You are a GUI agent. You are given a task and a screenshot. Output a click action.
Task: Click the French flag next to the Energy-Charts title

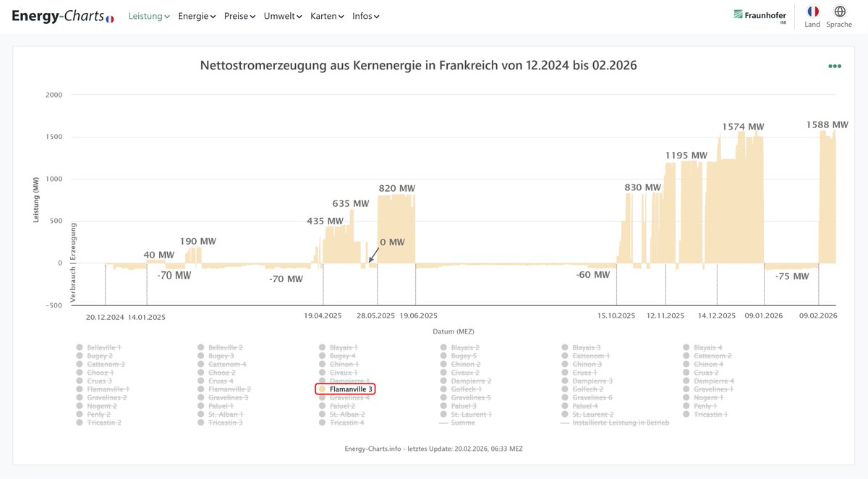pos(109,17)
